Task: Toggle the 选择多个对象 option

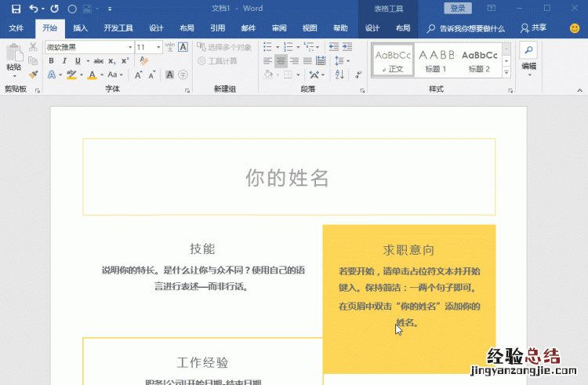Action: click(224, 47)
